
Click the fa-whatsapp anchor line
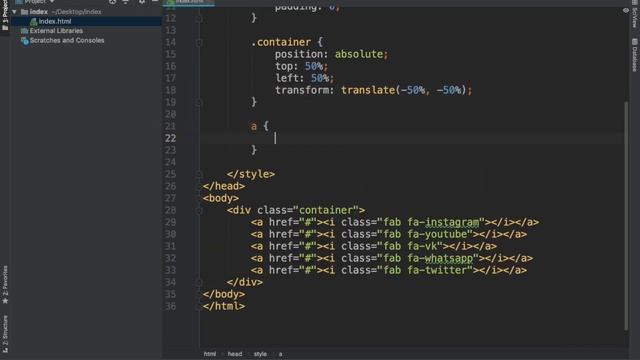(x=392, y=258)
